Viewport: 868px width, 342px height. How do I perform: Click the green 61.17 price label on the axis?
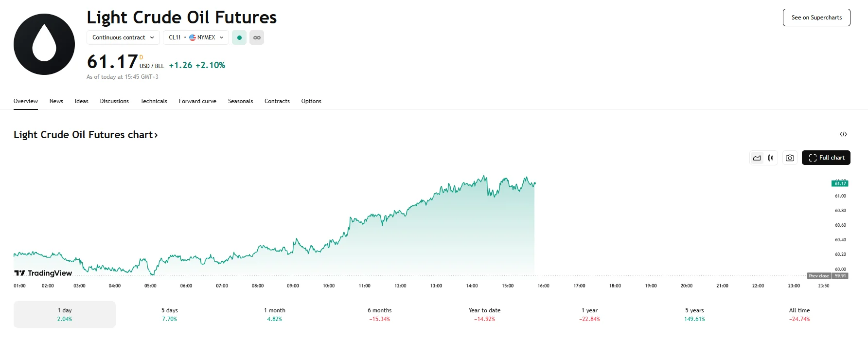point(840,183)
